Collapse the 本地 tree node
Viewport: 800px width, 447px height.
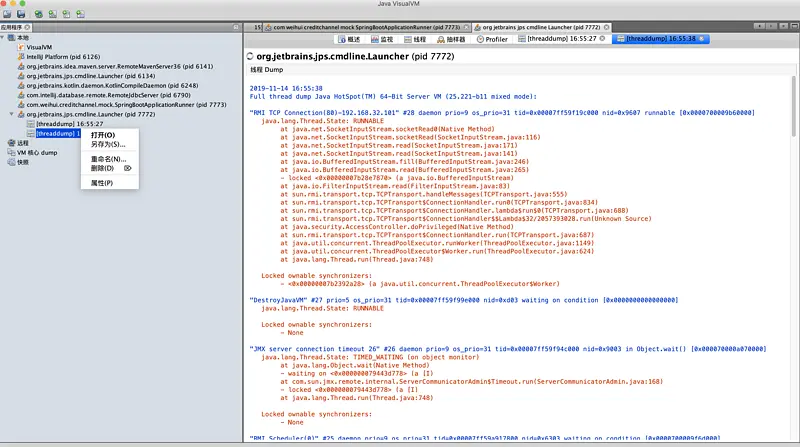tap(3, 38)
